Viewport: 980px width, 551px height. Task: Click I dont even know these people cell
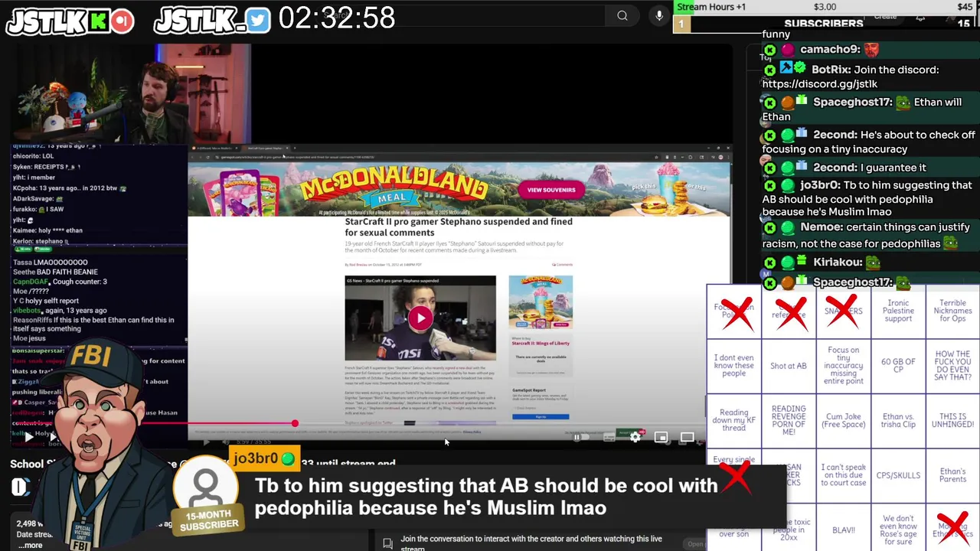[733, 366]
